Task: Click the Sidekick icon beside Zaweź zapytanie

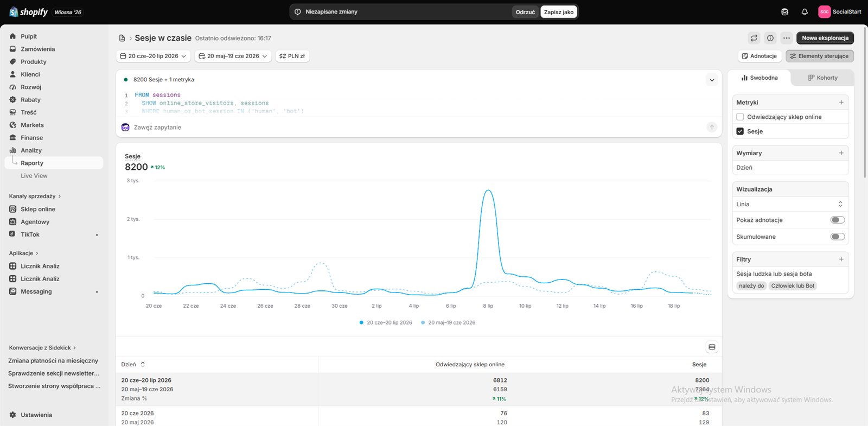Action: pos(125,127)
